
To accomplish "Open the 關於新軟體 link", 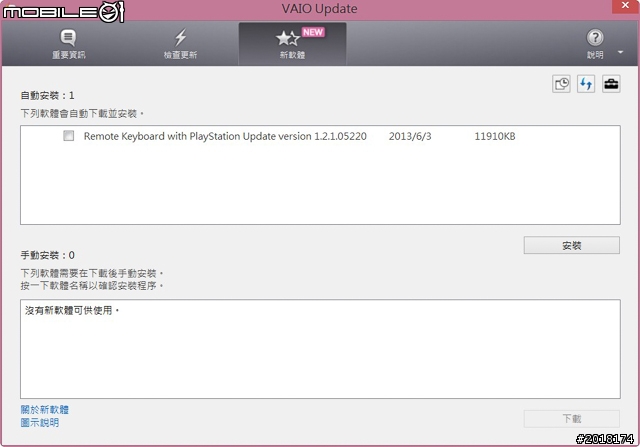I will click(x=45, y=409).
